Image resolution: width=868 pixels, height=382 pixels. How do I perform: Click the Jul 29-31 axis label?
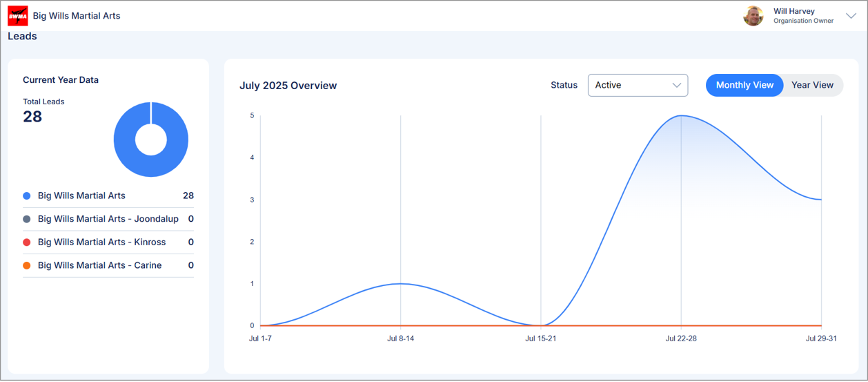pos(821,338)
